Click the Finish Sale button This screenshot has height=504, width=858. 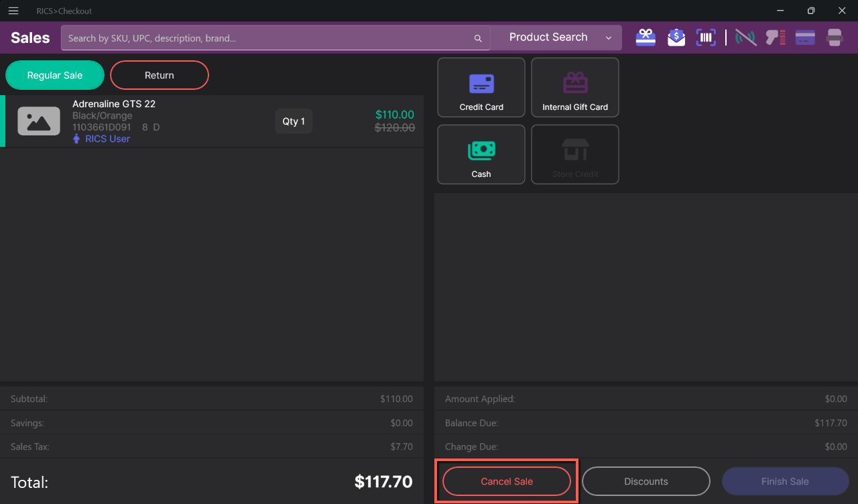tap(785, 481)
